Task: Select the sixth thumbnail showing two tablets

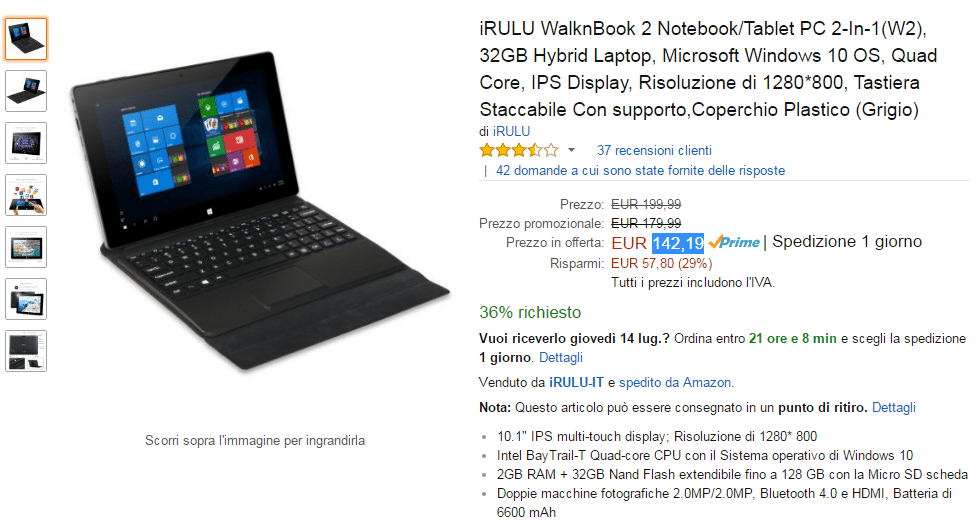Action: click(26, 299)
